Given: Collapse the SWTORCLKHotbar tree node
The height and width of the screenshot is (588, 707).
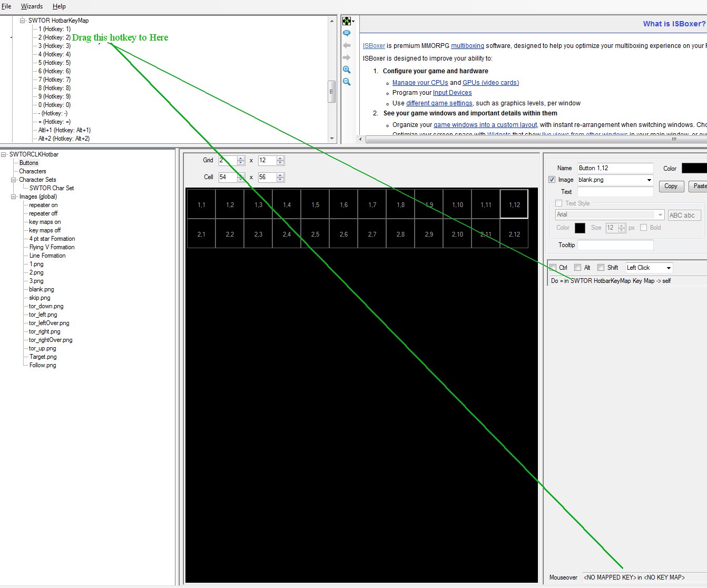Looking at the screenshot, I should point(4,154).
